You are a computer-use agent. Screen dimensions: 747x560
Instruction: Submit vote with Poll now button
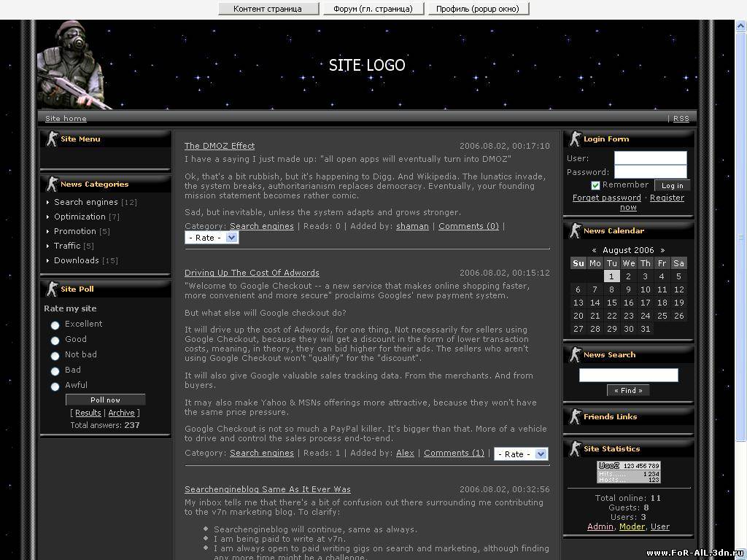click(x=105, y=400)
